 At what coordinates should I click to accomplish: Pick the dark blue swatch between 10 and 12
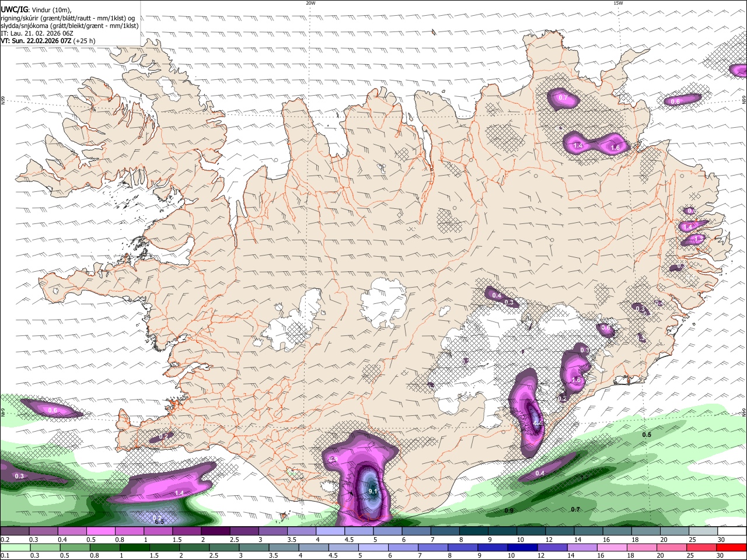coord(521,548)
